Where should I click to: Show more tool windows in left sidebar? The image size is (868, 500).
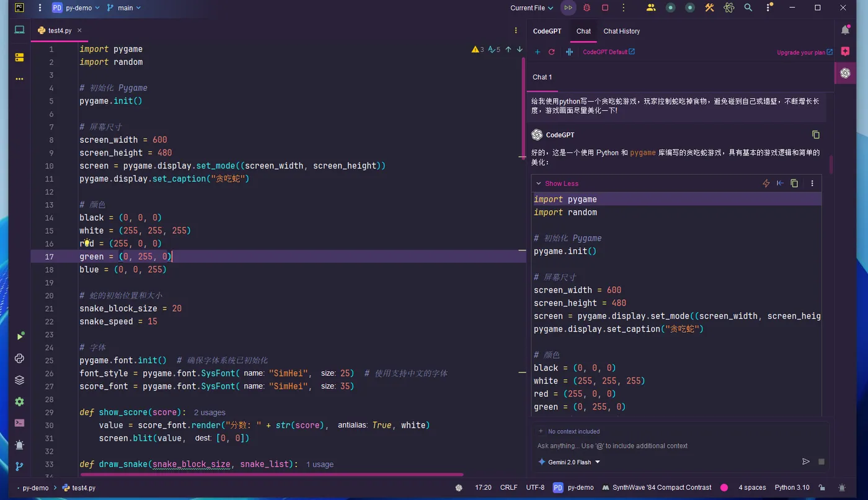point(19,79)
